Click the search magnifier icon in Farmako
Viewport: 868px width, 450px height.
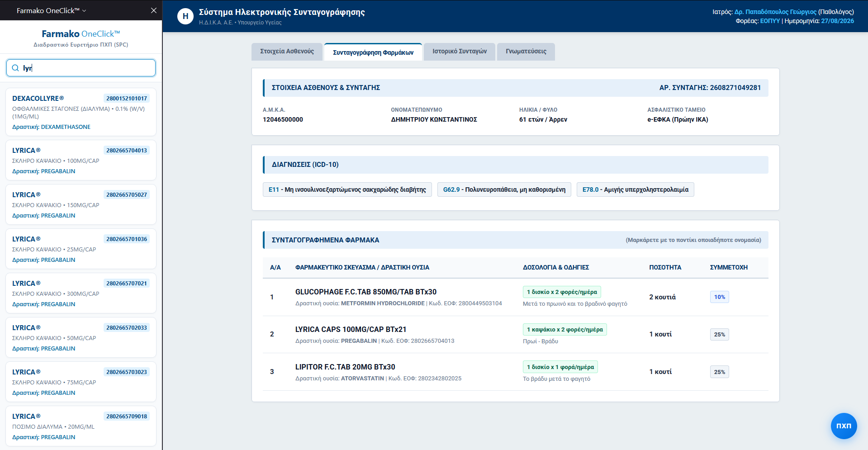pos(15,68)
